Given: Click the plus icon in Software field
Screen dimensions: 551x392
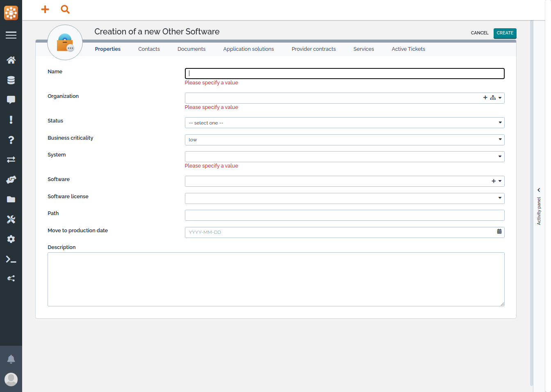Looking at the screenshot, I should click(x=494, y=181).
